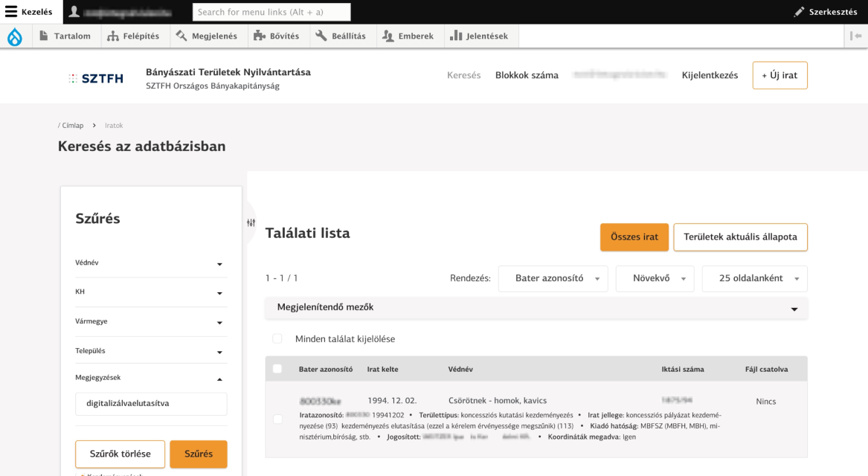This screenshot has height=476, width=868.
Task: Click the Kijelentkezés link
Action: (x=710, y=75)
